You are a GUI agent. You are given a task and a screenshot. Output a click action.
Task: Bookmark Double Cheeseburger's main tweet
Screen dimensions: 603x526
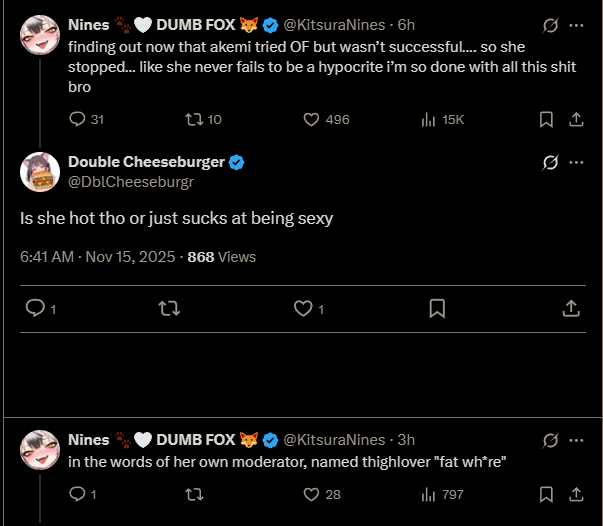pyautogui.click(x=437, y=309)
